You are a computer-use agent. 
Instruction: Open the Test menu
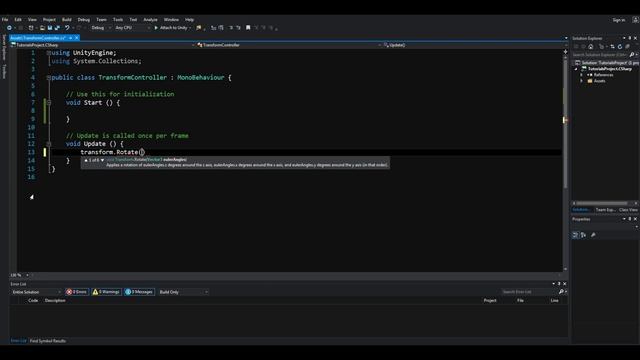coord(133,20)
